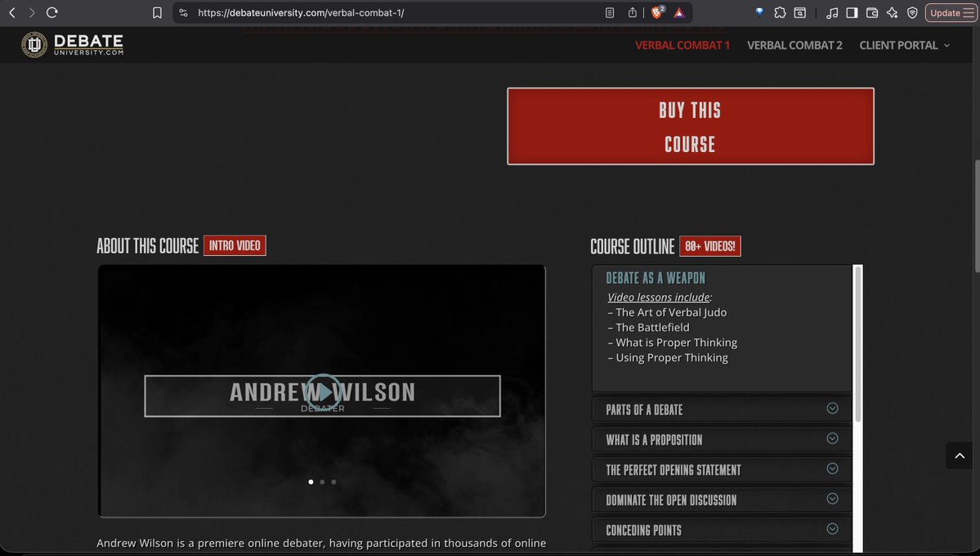Play the Andrew Wilson intro video

pos(323,392)
